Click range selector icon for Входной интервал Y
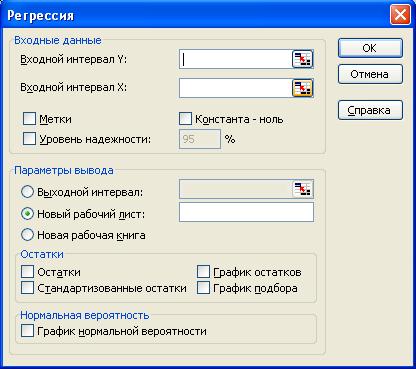Screen dimensions: 416x369 302,59
